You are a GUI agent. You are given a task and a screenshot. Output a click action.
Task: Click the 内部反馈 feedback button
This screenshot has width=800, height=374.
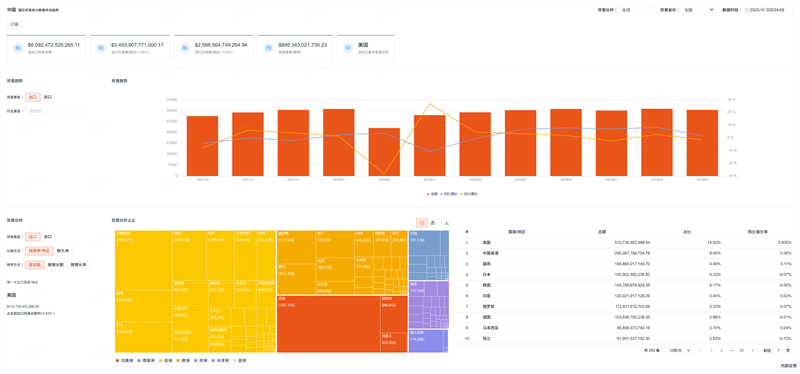787,366
